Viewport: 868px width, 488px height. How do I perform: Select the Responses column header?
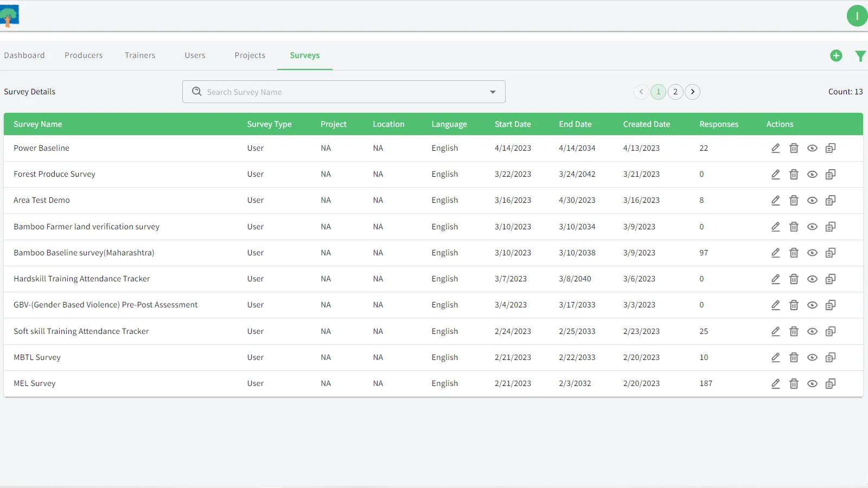719,124
